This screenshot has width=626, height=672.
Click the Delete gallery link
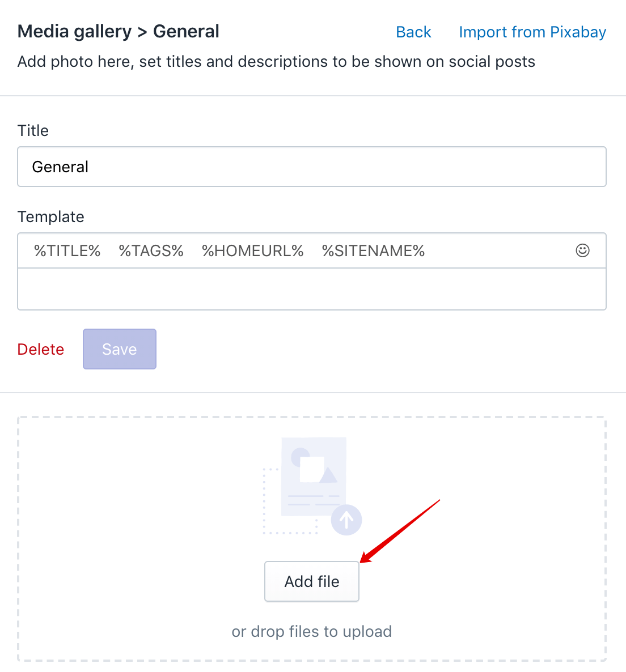pos(41,349)
